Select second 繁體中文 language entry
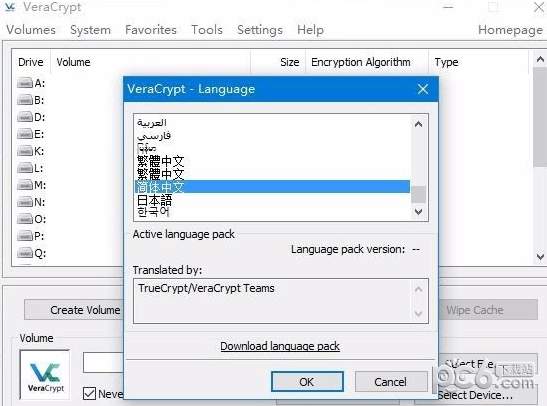This screenshot has height=406, width=547. pos(272,174)
